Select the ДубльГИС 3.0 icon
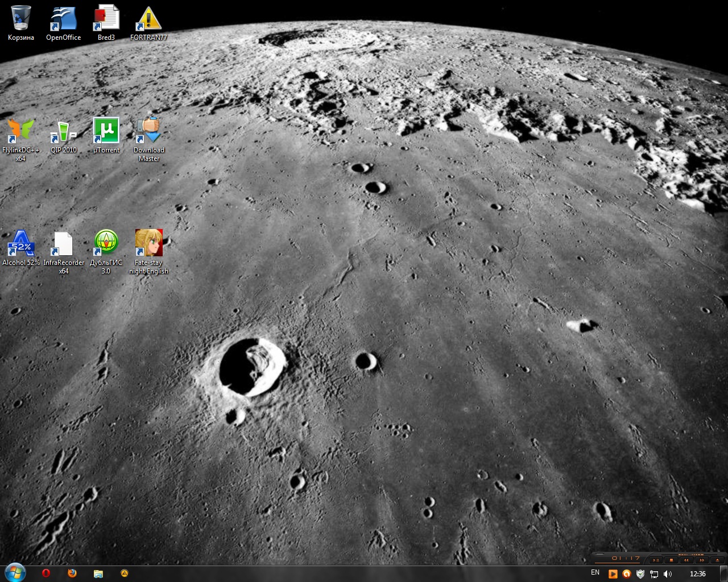Viewport: 728px width, 582px height. tap(106, 244)
